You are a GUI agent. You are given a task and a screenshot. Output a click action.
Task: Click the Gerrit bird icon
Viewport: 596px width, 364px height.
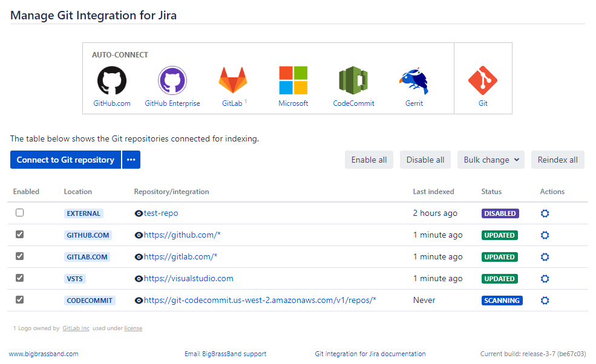(x=414, y=80)
